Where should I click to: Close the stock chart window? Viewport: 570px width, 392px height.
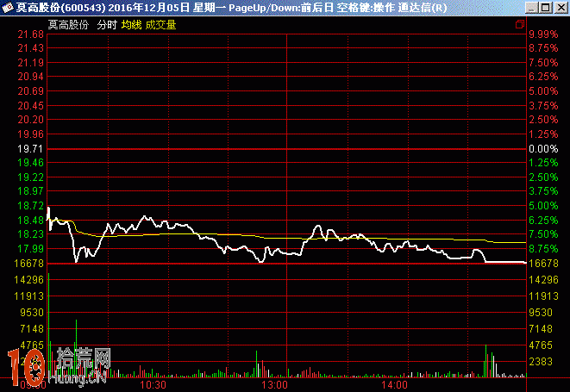pos(561,8)
